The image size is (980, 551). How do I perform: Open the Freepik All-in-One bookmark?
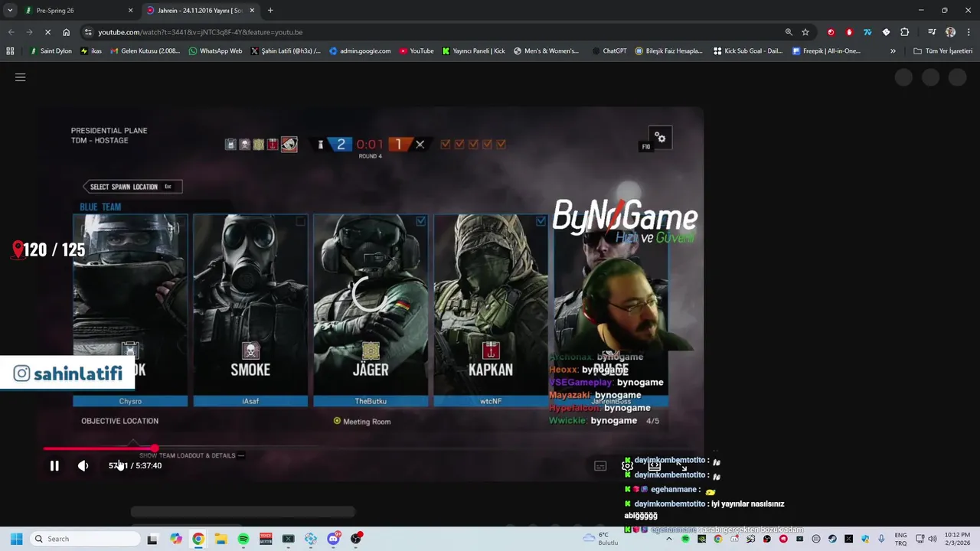click(x=826, y=51)
